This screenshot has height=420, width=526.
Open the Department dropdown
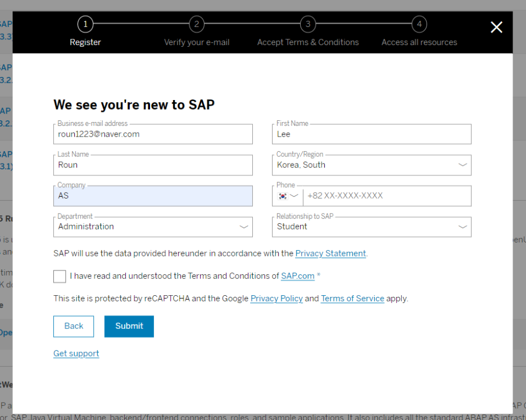pos(153,227)
